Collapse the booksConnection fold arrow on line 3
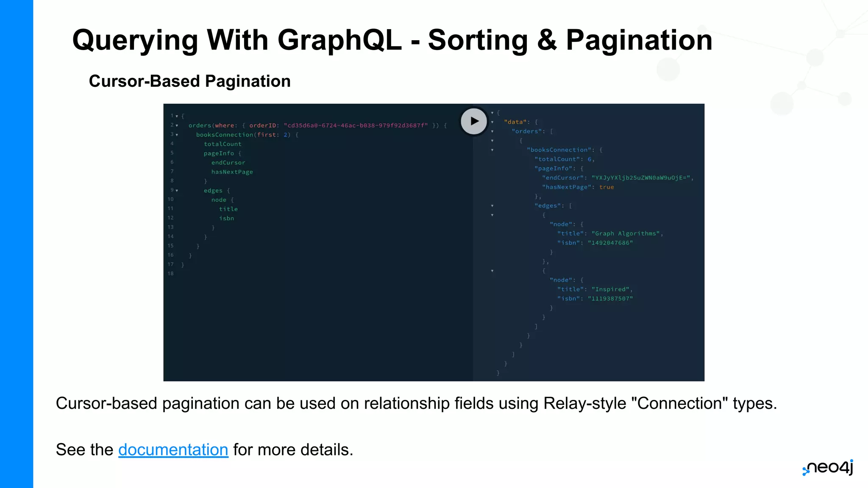Screen dimensions: 868x488 click(x=177, y=135)
